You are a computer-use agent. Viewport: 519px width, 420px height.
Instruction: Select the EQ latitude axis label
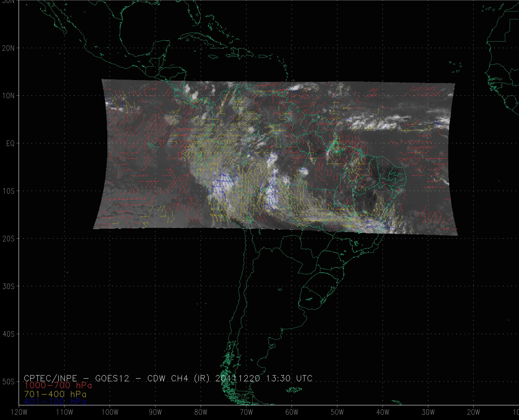[x=10, y=143]
